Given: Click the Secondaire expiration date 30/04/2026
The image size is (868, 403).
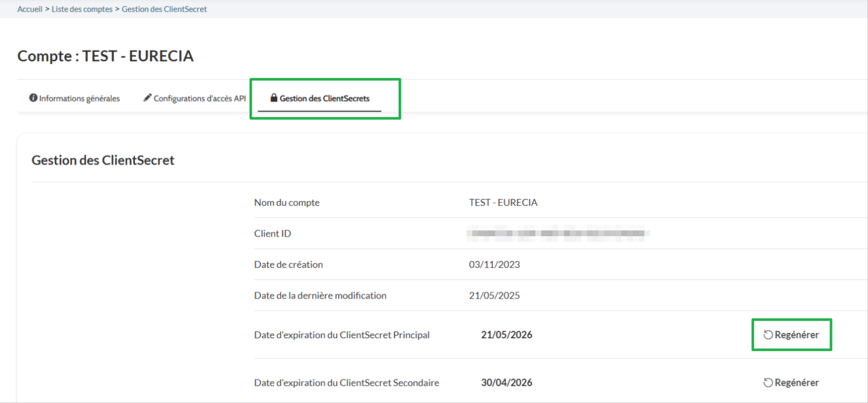Looking at the screenshot, I should (x=506, y=383).
